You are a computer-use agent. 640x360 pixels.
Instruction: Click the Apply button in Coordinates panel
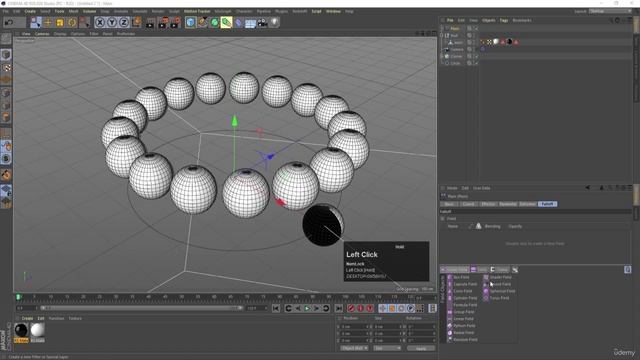(x=421, y=348)
